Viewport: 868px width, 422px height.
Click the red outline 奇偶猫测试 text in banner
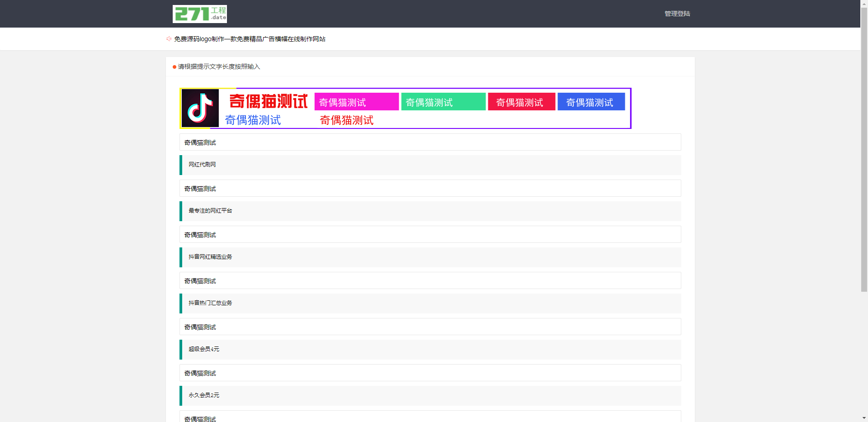[x=347, y=120]
